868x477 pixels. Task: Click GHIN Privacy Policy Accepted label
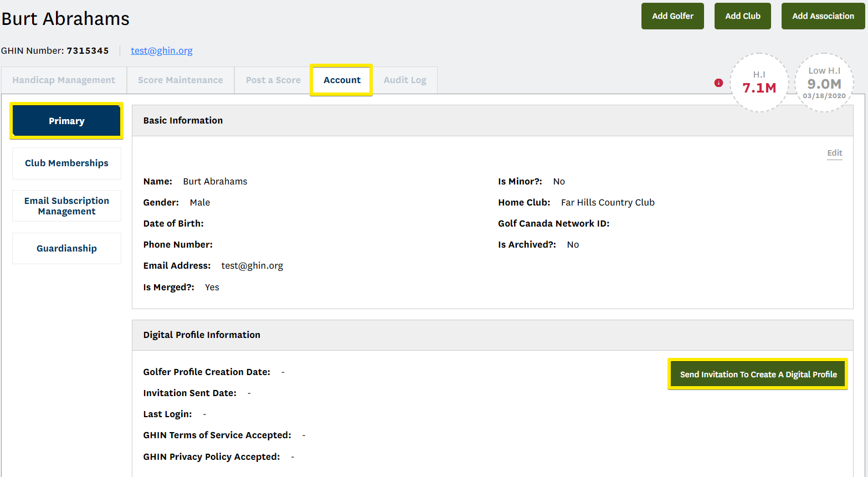212,457
